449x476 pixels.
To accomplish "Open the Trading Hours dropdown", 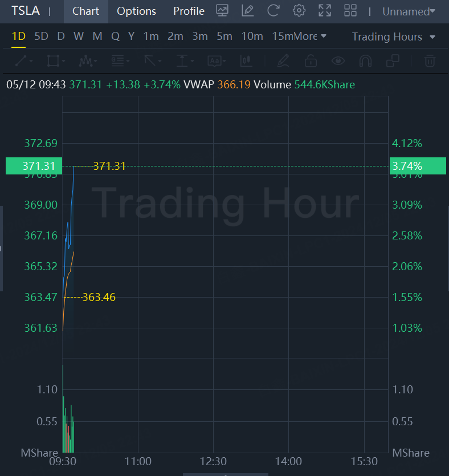I will tap(393, 37).
